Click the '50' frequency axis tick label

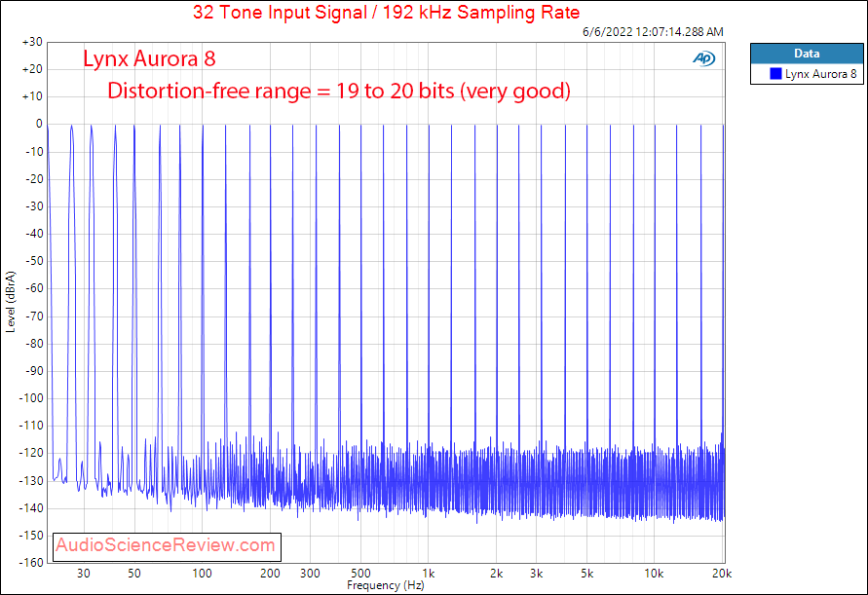tap(134, 574)
